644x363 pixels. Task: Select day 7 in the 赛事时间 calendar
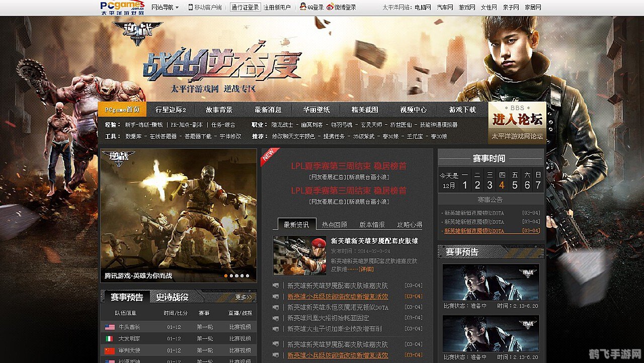[538, 185]
